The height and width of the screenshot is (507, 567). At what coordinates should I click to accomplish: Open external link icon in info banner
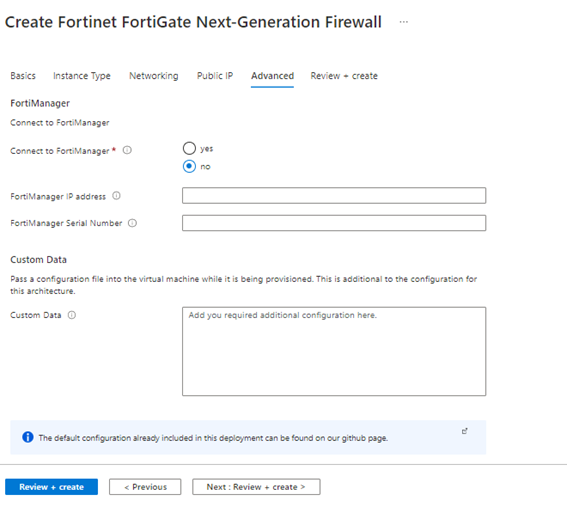tap(465, 431)
